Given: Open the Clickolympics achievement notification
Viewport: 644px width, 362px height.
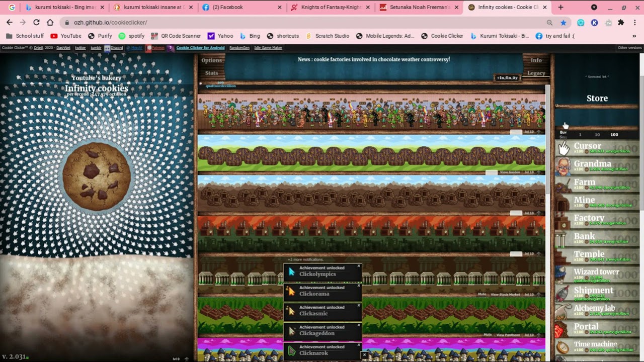Looking at the screenshot, I should click(x=323, y=272).
